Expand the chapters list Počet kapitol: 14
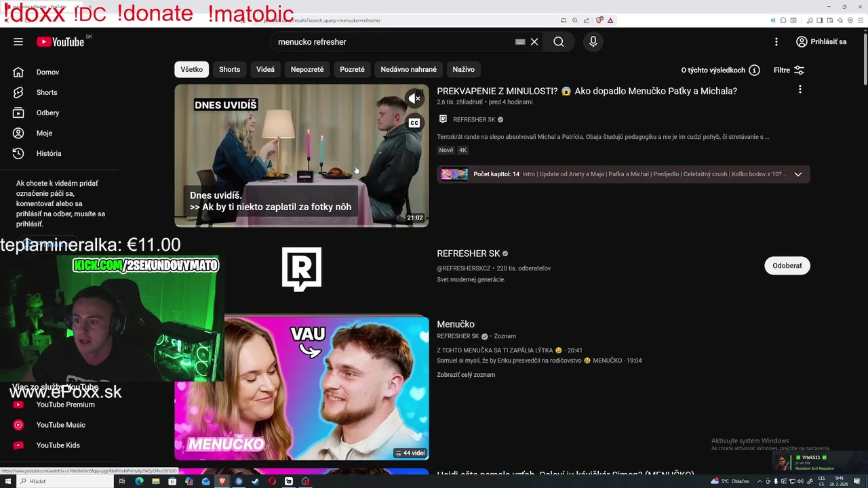868x488 pixels. coord(798,174)
